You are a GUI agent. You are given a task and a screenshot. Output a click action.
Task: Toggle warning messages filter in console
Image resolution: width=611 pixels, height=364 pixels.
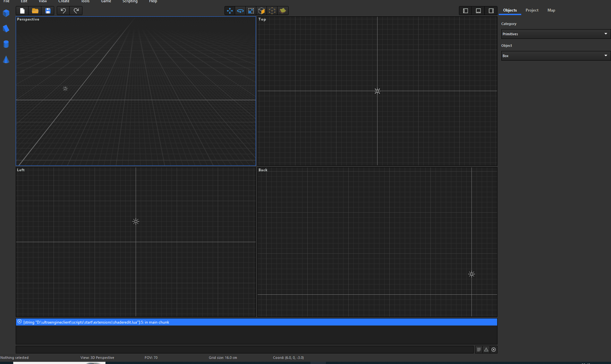[x=486, y=350]
